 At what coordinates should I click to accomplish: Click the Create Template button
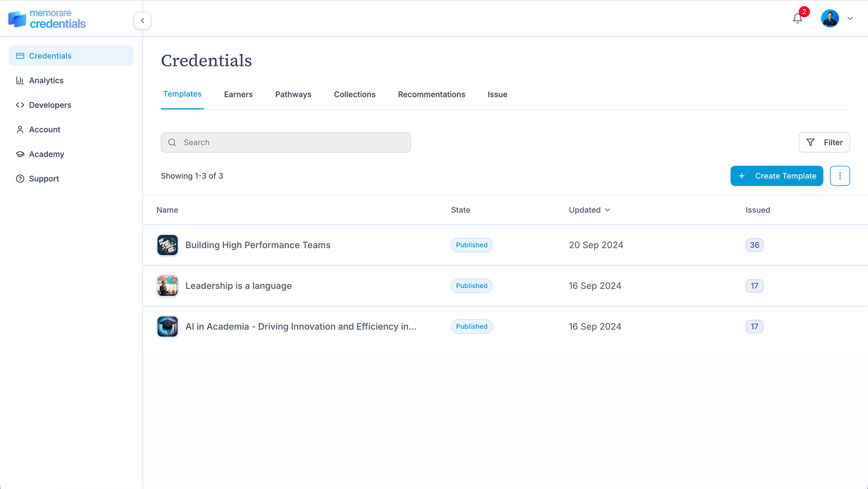coord(777,176)
